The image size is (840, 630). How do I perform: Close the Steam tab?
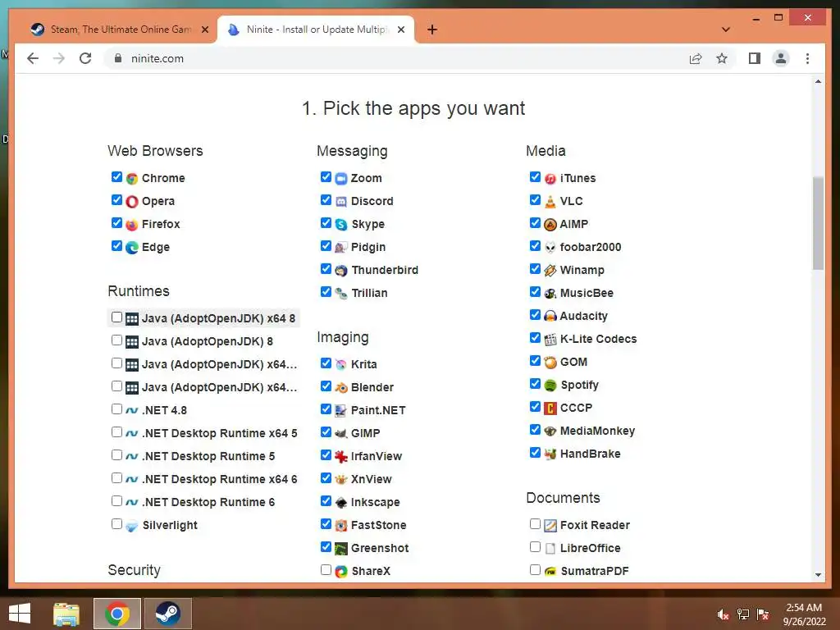pos(204,30)
